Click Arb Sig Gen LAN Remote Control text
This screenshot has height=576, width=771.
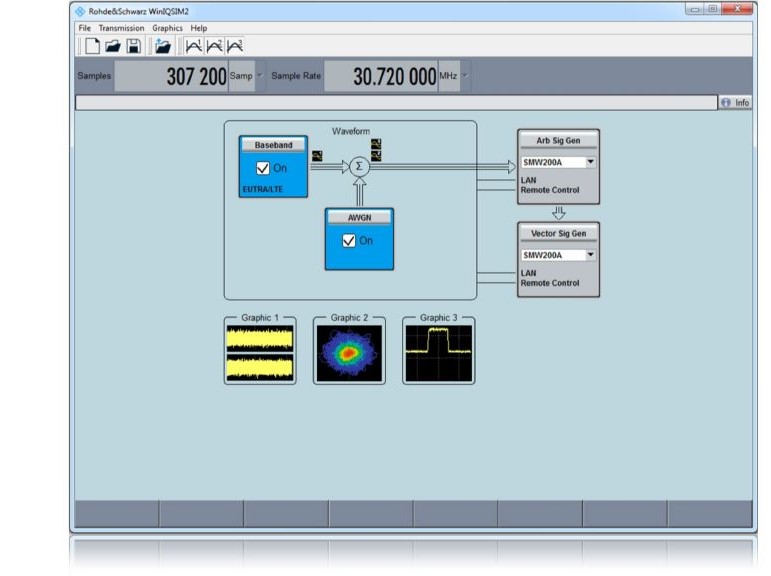[x=550, y=185]
